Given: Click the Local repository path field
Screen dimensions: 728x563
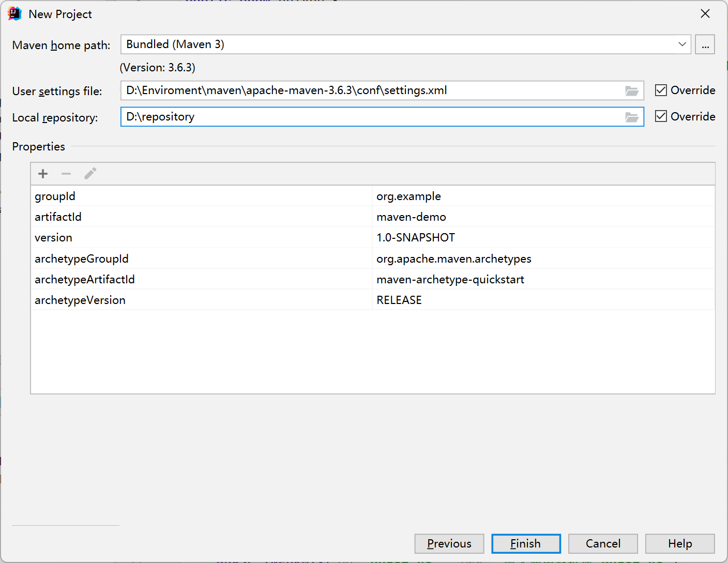Looking at the screenshot, I should click(x=372, y=117).
